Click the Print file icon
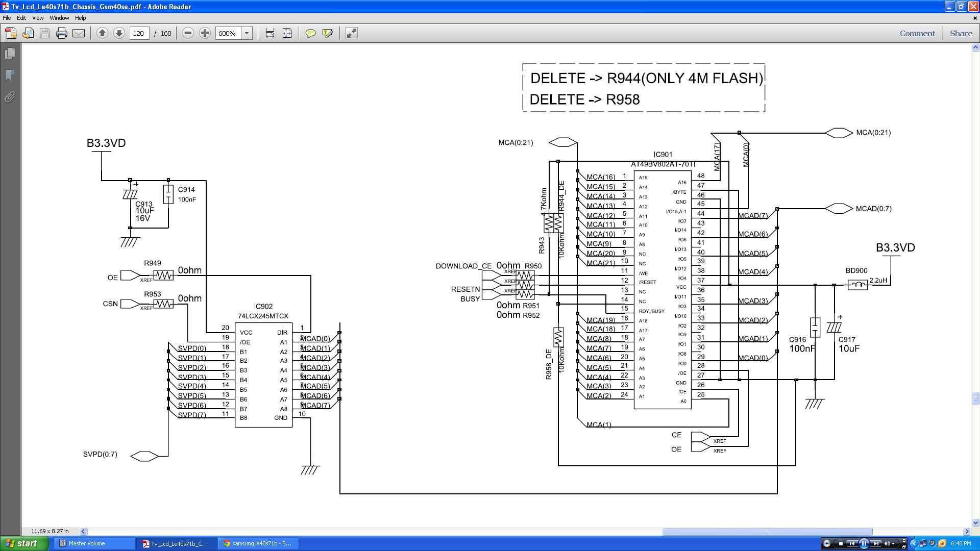Image resolution: width=980 pixels, height=551 pixels. click(62, 33)
